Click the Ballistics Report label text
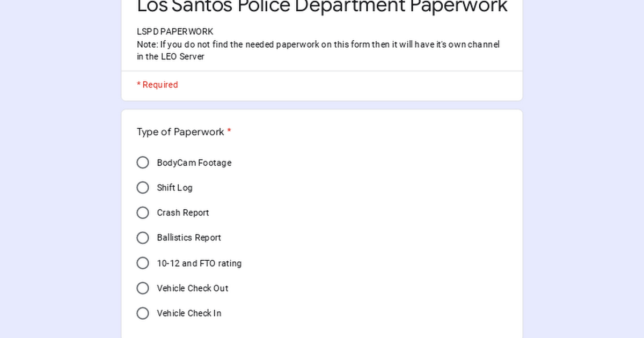The image size is (644, 338). click(189, 238)
